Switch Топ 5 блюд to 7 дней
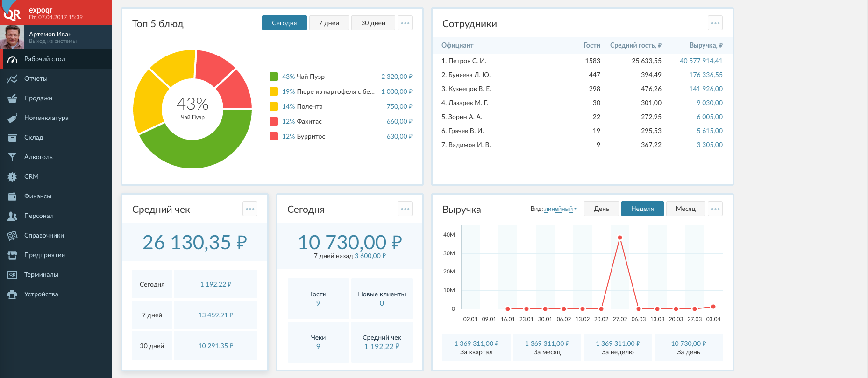This screenshot has width=868, height=378. point(329,23)
